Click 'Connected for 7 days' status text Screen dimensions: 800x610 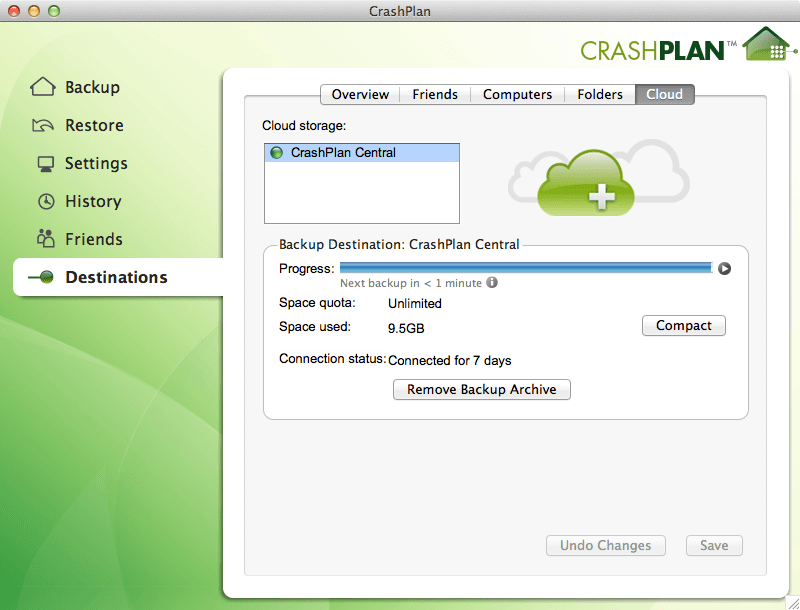point(449,361)
